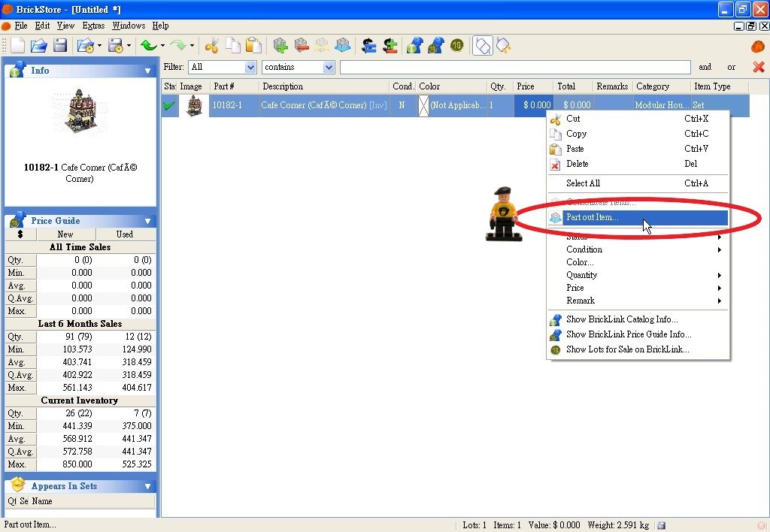The image size is (770, 532).
Task: Adjust prices with the dollar plus-minus icon
Action: click(x=390, y=46)
